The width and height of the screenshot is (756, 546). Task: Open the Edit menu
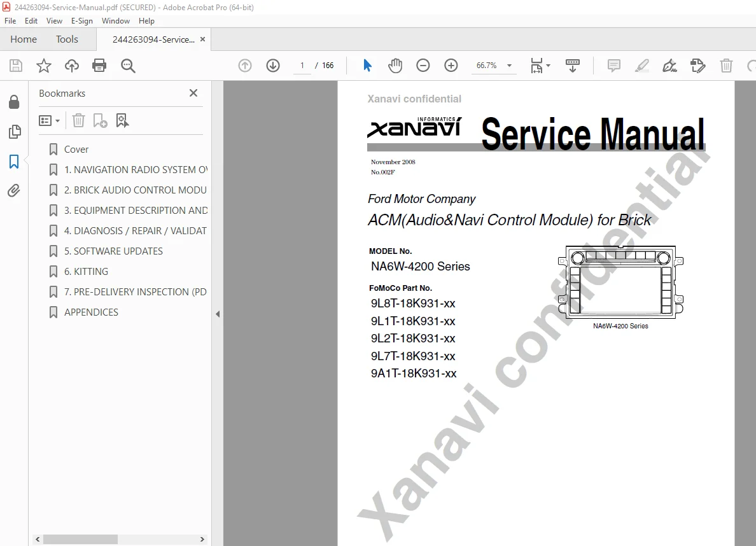click(x=31, y=21)
